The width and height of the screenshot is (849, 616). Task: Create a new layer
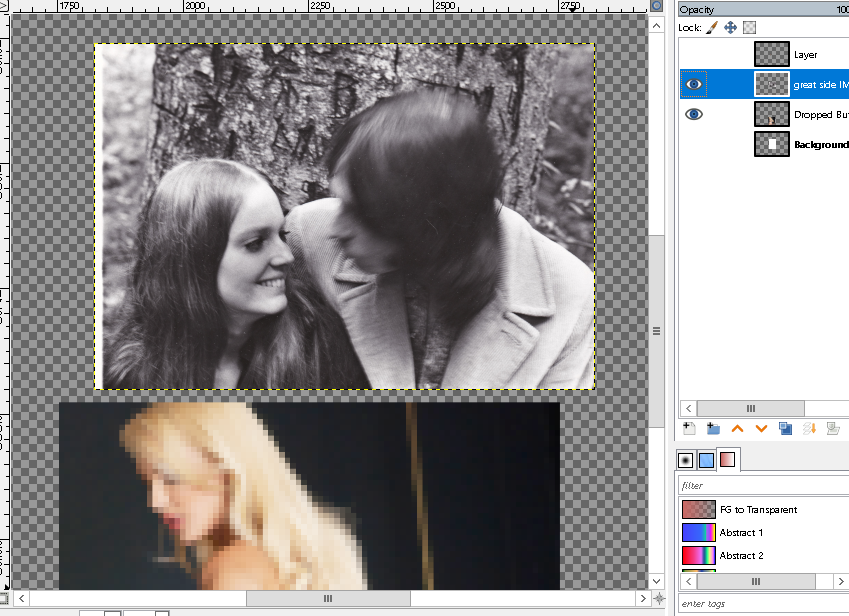click(x=689, y=429)
